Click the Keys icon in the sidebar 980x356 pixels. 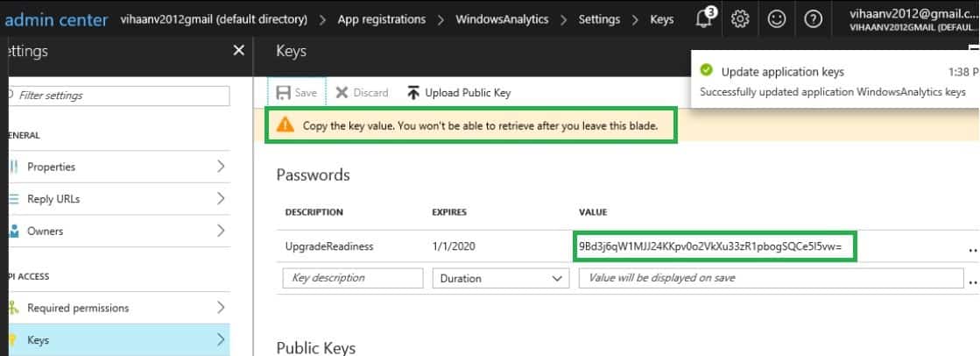point(12,339)
